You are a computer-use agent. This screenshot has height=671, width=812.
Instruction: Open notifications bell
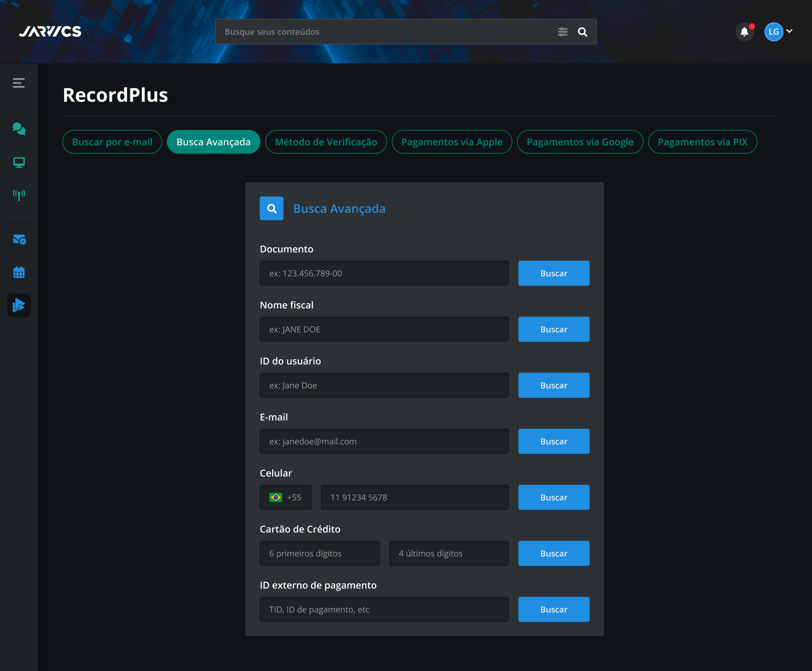point(744,32)
